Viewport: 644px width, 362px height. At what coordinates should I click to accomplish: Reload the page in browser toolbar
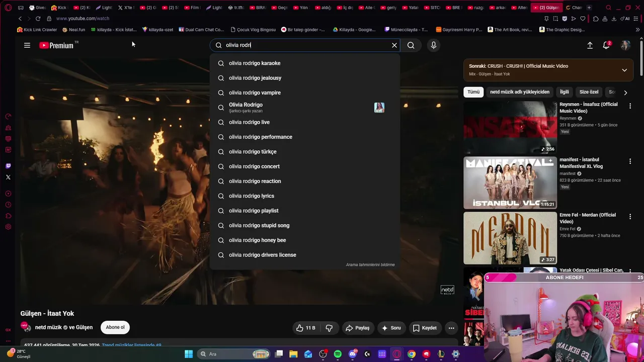click(38, 19)
